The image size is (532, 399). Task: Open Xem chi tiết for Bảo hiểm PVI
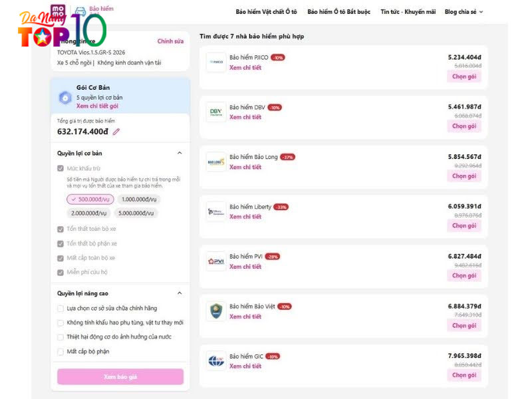tap(245, 267)
